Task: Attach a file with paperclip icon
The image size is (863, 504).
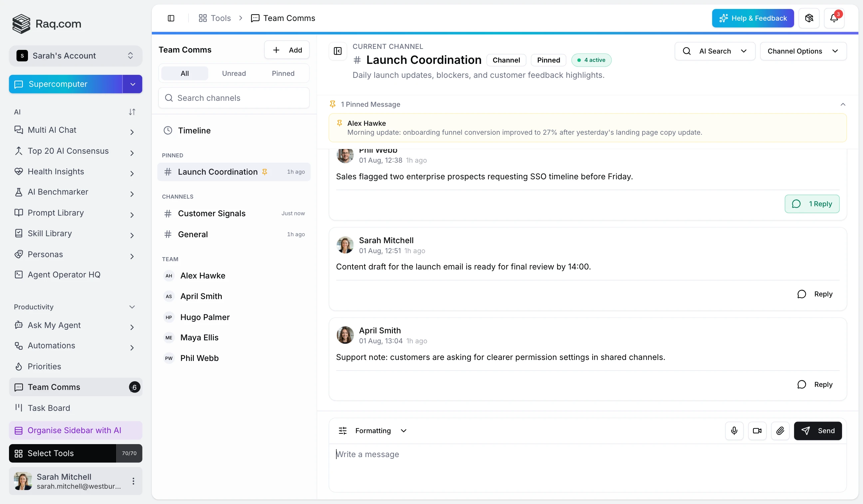Action: click(780, 430)
